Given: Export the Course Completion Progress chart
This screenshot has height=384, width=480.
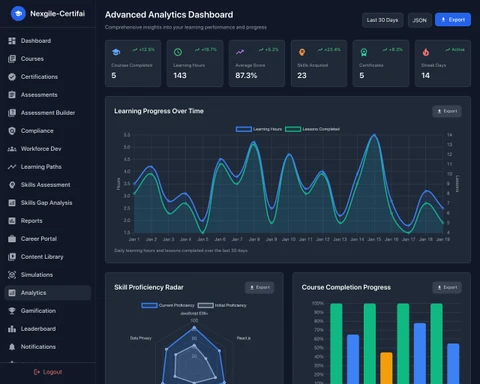Looking at the screenshot, I should point(447,287).
